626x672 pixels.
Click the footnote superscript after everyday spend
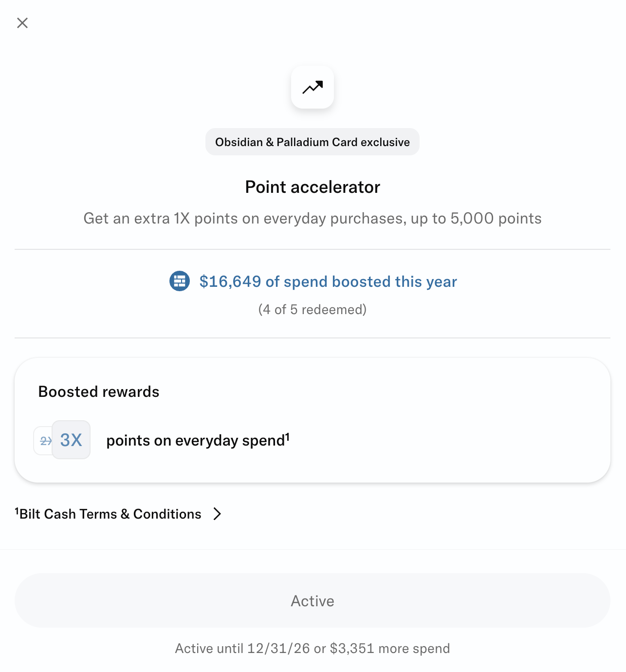(288, 436)
